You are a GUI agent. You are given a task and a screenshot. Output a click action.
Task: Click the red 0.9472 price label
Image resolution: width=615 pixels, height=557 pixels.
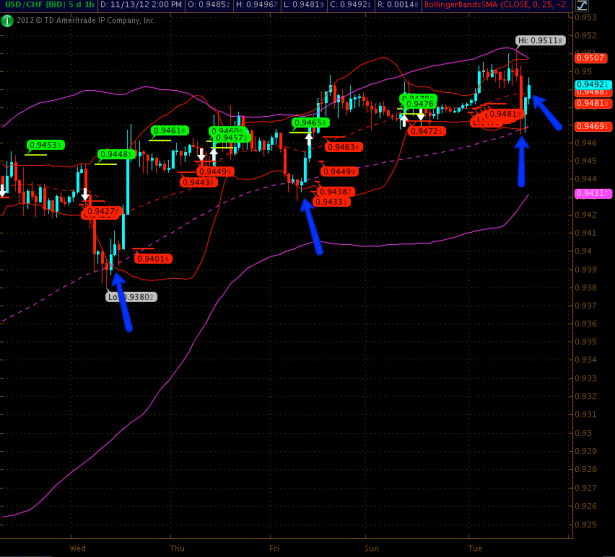tap(427, 131)
